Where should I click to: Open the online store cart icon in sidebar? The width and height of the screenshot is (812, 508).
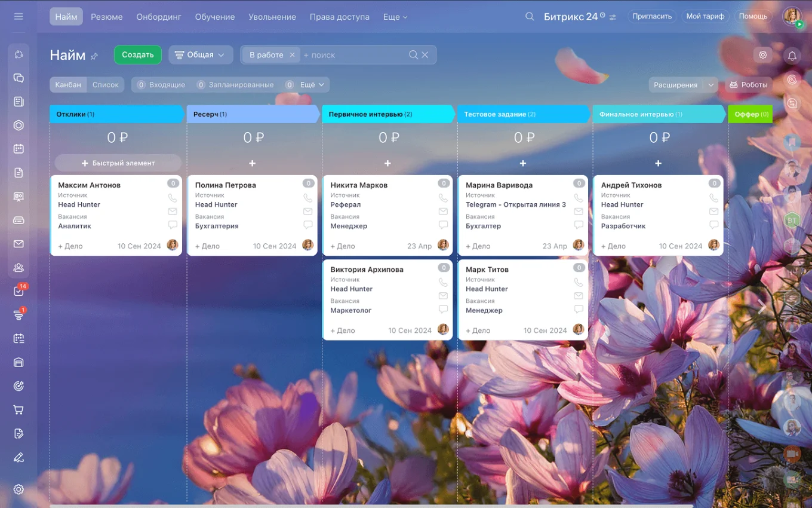tap(19, 410)
